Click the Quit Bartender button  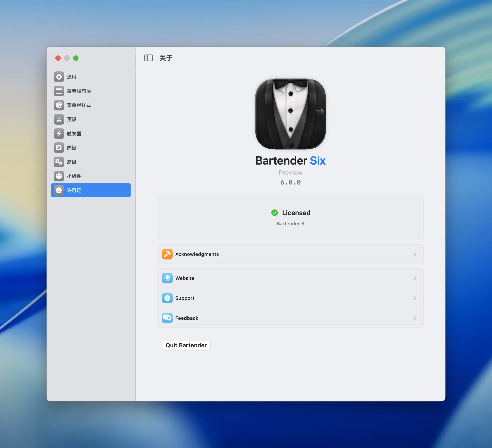point(186,345)
